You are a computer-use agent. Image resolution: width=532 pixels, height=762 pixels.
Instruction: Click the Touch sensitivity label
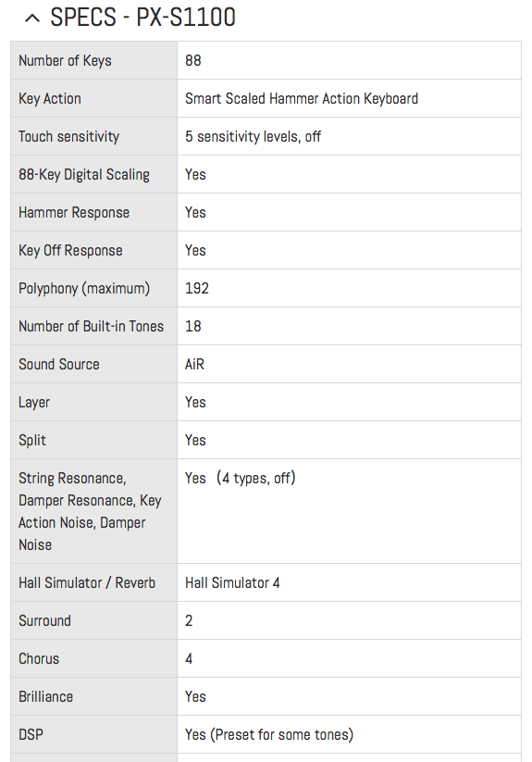pyautogui.click(x=68, y=136)
